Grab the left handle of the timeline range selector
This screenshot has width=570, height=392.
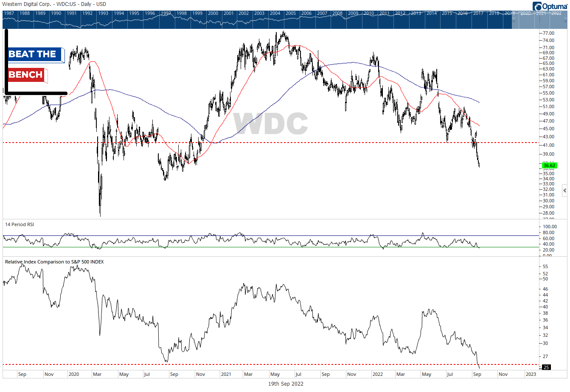[514, 20]
